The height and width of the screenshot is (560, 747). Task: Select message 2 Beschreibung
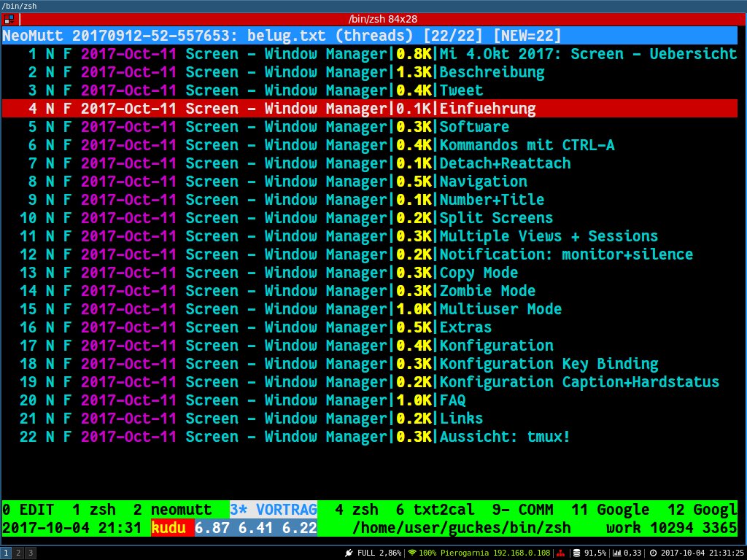click(369, 72)
